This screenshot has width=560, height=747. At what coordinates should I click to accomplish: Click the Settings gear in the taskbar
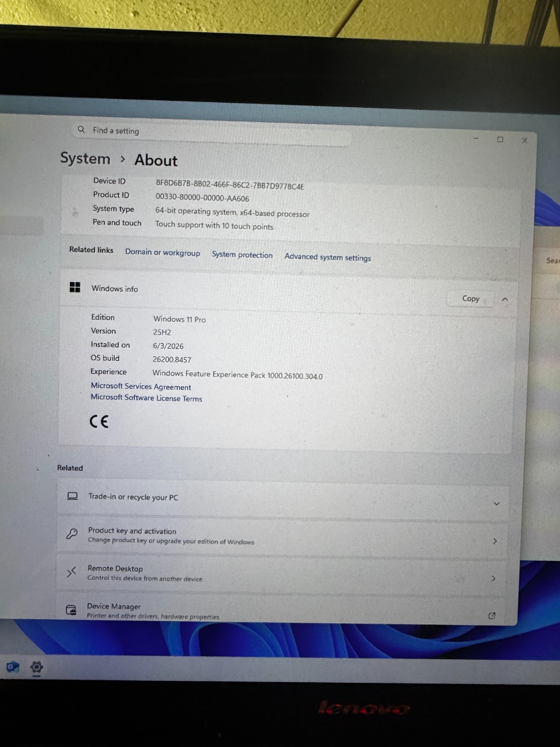point(36,668)
